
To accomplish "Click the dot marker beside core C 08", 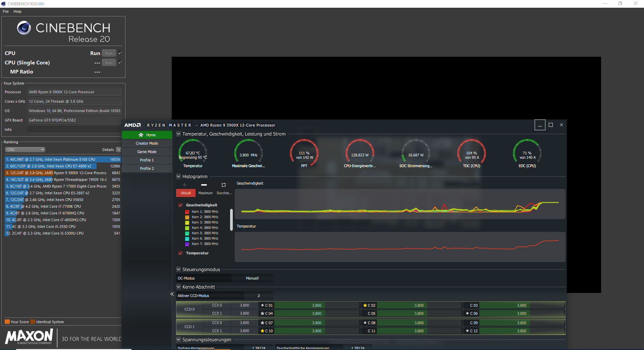I will point(365,323).
